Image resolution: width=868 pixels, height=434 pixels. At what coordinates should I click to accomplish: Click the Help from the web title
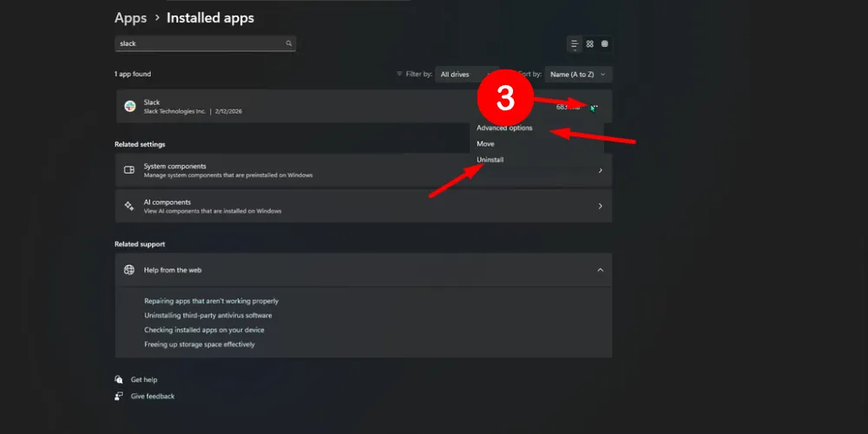173,270
